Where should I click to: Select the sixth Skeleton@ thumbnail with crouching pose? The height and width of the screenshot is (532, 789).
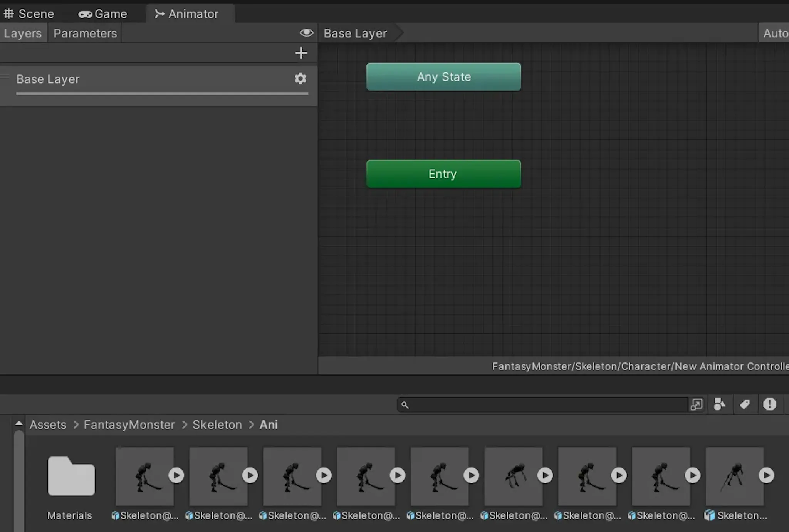pyautogui.click(x=514, y=476)
